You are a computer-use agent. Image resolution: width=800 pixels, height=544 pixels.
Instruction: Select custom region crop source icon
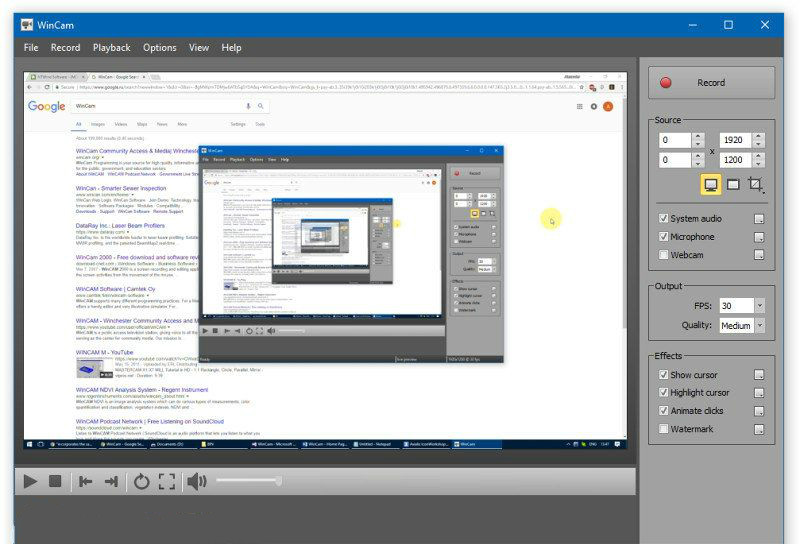tap(756, 184)
